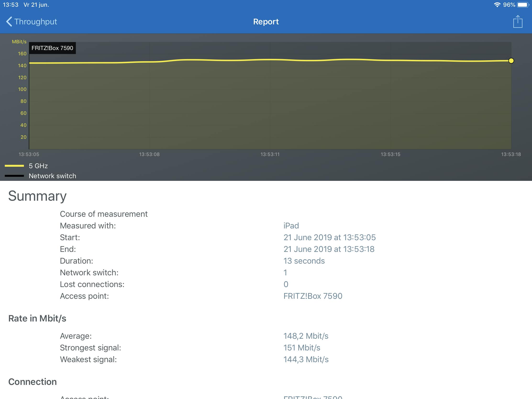Tap the Report title
The height and width of the screenshot is (399, 532).
266,22
